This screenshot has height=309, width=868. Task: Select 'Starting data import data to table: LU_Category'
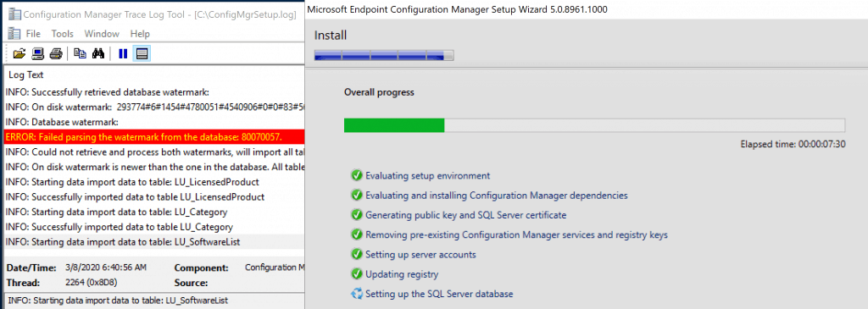coord(154,212)
